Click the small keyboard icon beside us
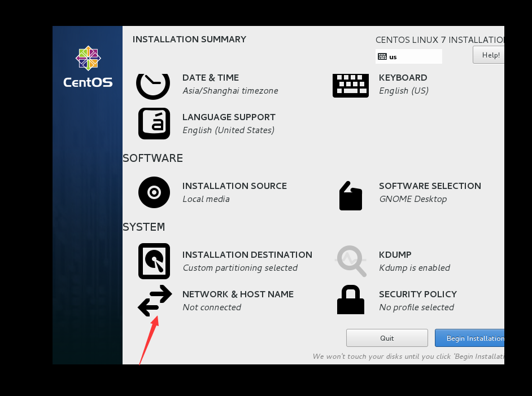Image resolution: width=532 pixels, height=396 pixels. coord(382,56)
